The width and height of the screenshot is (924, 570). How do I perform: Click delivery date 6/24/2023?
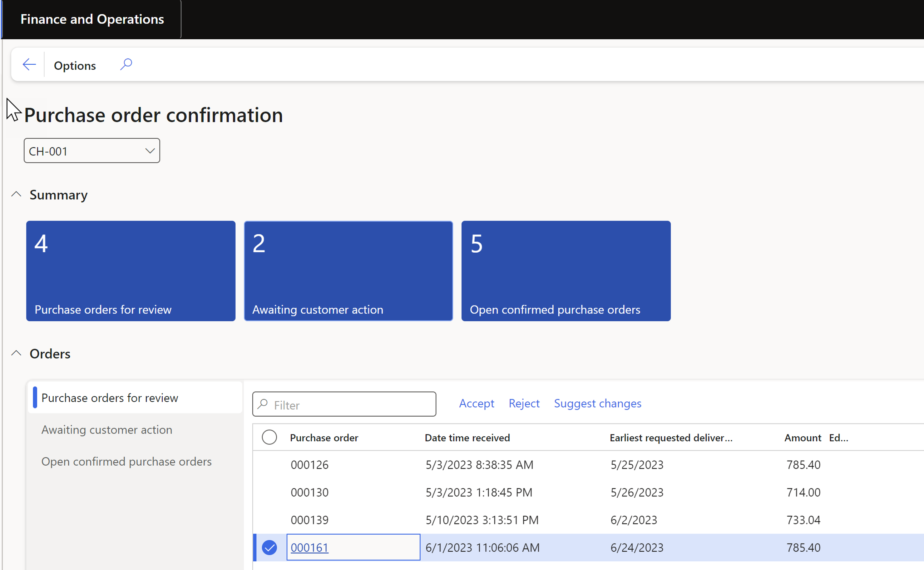[637, 547]
